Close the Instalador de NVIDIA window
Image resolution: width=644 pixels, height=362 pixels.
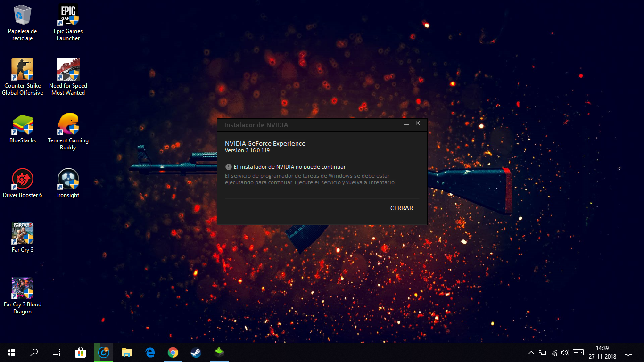click(x=418, y=123)
